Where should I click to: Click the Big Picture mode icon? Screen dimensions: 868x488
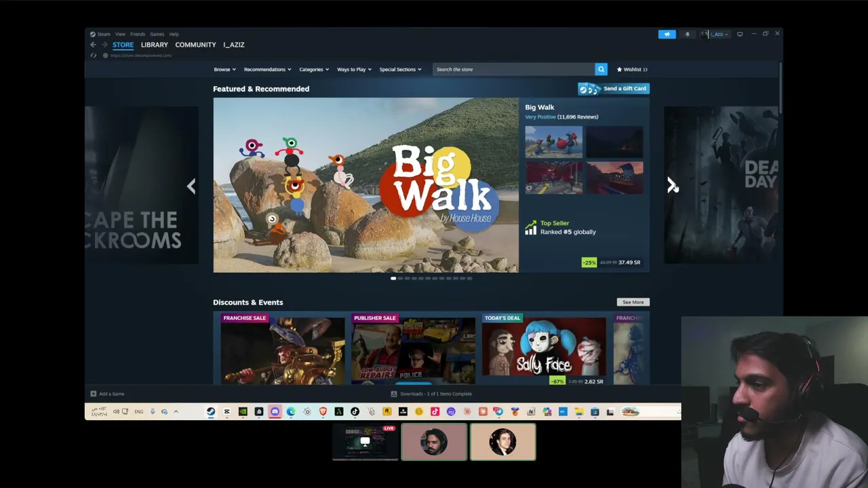point(740,34)
